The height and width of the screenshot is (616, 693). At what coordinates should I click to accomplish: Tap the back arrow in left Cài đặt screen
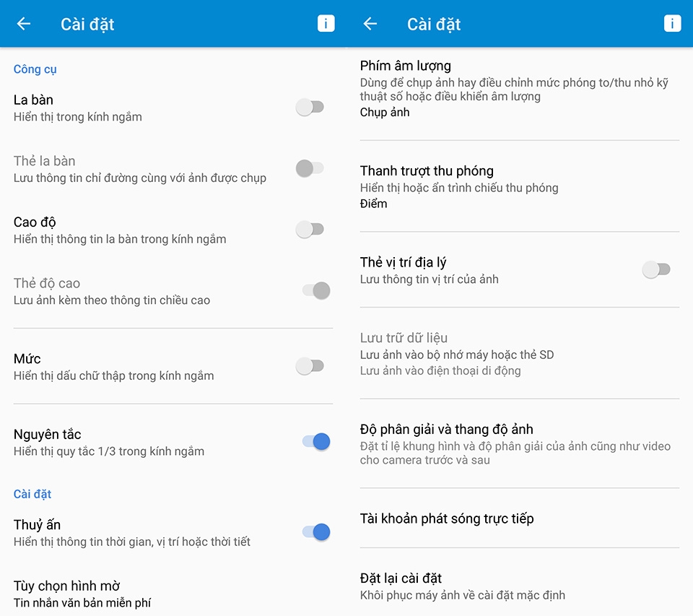(23, 24)
